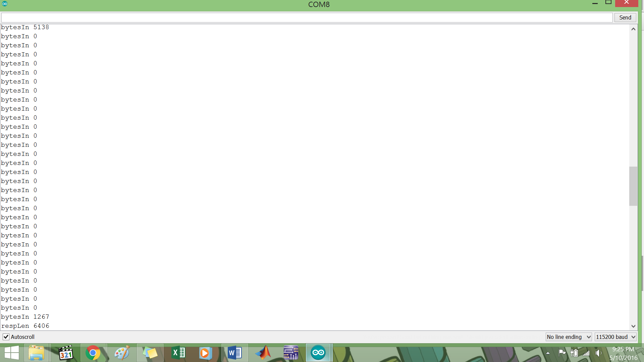
Task: Open Microsoft Word from the taskbar
Action: [x=235, y=353]
